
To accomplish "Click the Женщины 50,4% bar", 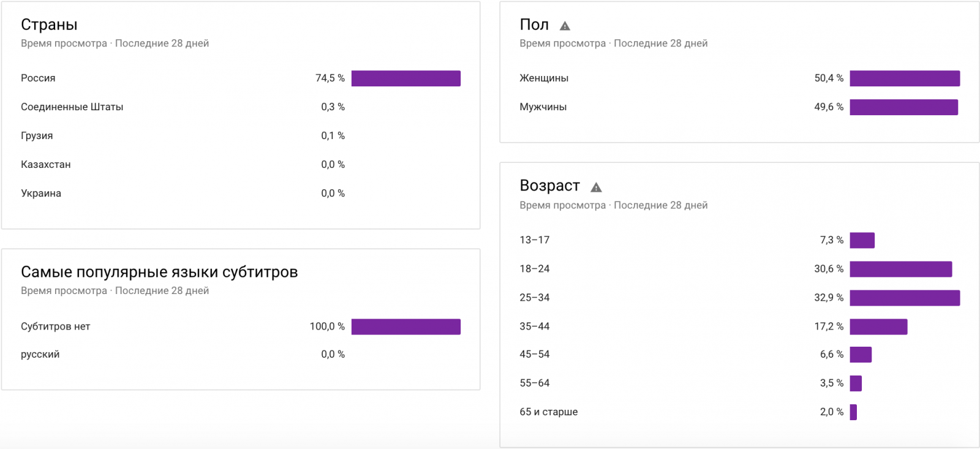I will click(904, 78).
